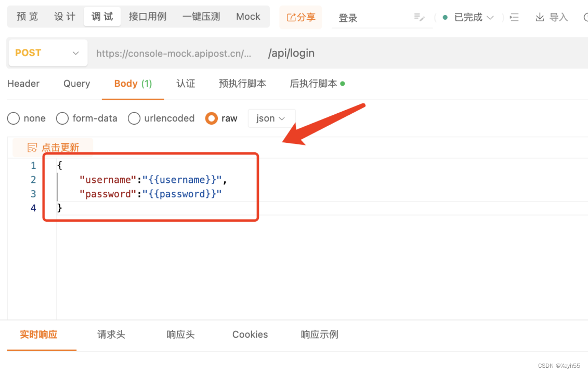Open the Cookies response tab
Screen dimensions: 588x374
(250, 335)
